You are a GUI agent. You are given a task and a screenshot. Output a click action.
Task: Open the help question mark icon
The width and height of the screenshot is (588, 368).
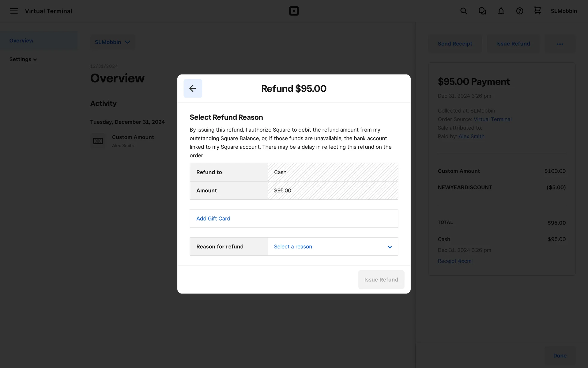pyautogui.click(x=519, y=11)
